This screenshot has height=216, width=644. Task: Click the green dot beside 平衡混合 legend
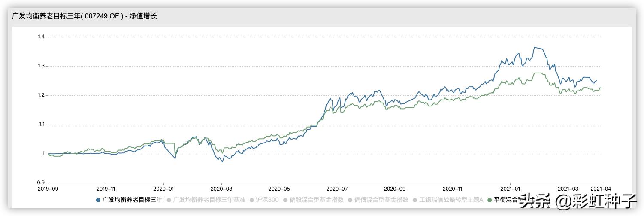[490, 200]
